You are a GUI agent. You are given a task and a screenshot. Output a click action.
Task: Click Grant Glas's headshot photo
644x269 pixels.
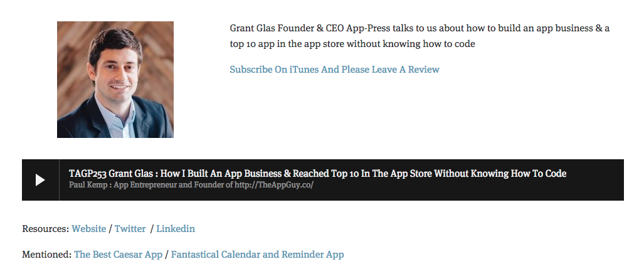click(115, 80)
